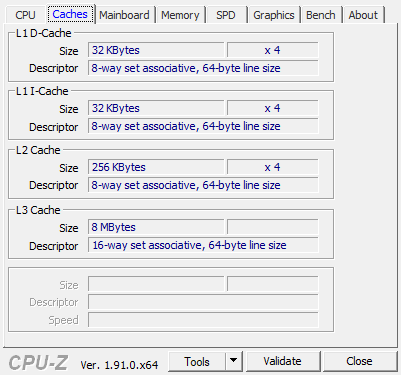The width and height of the screenshot is (401, 375).
Task: Click the L2 Cache size 256 KBytes
Action: 156,167
